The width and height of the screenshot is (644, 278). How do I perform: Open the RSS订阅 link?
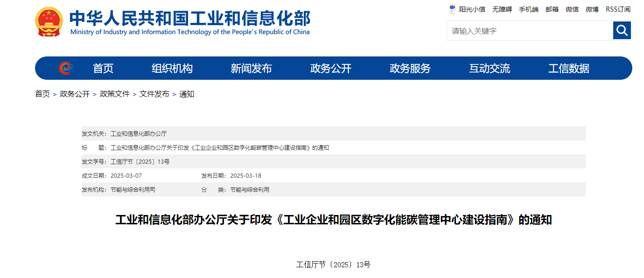pyautogui.click(x=618, y=9)
